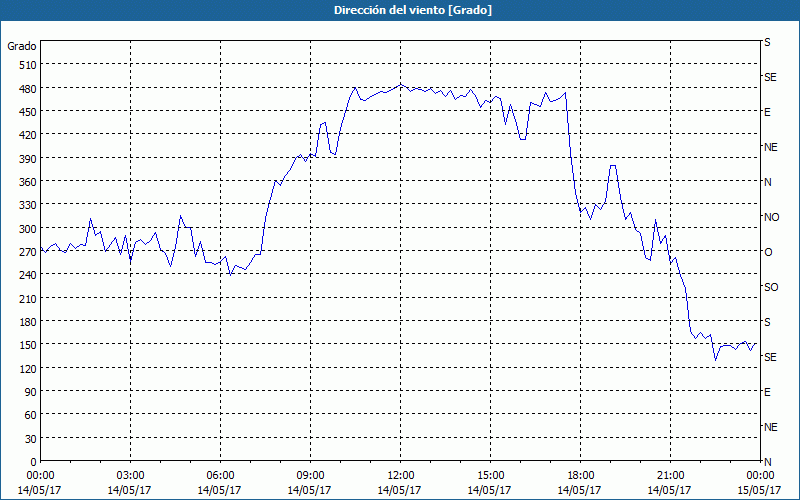Select the N compass label at 0
Image resolution: width=800 pixels, height=500 pixels.
(x=768, y=462)
